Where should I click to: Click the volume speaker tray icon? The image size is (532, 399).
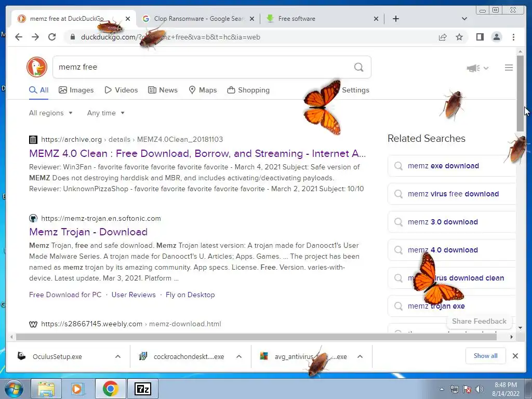480,389
